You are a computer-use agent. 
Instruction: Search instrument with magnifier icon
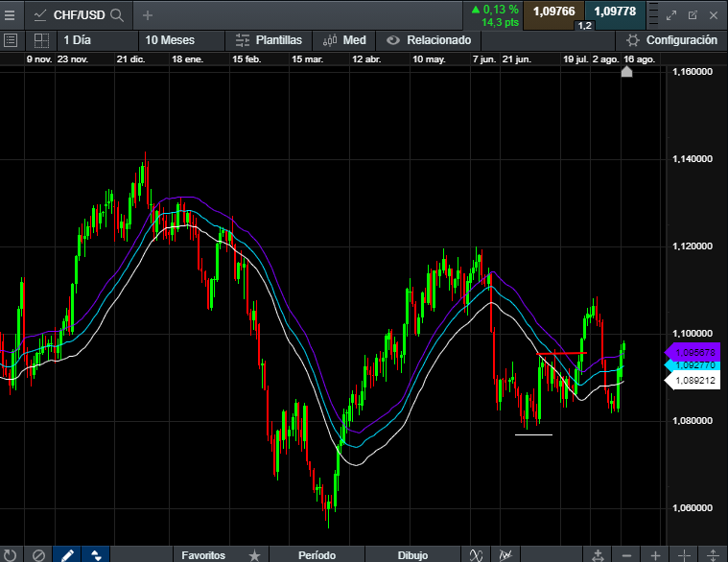pyautogui.click(x=117, y=15)
